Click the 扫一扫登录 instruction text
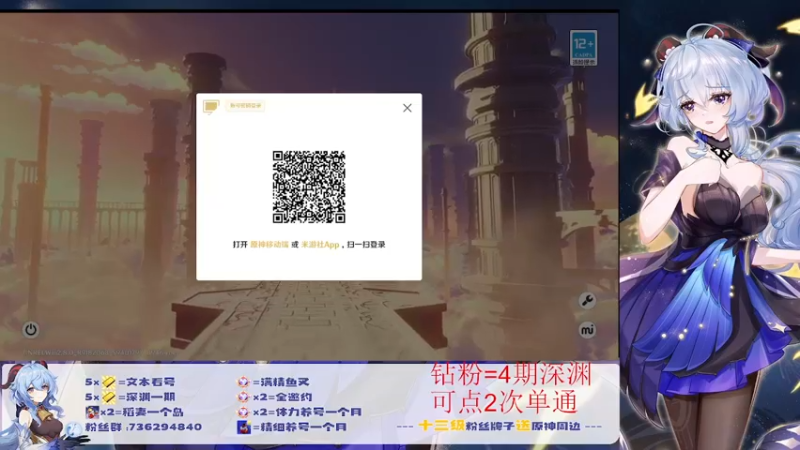Screen dimensions: 800x450 [365, 245]
